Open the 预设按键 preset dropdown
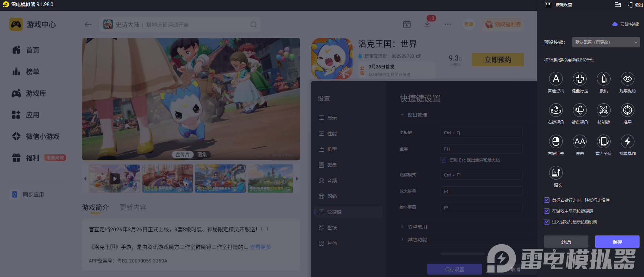This screenshot has height=277, width=644. (x=606, y=42)
